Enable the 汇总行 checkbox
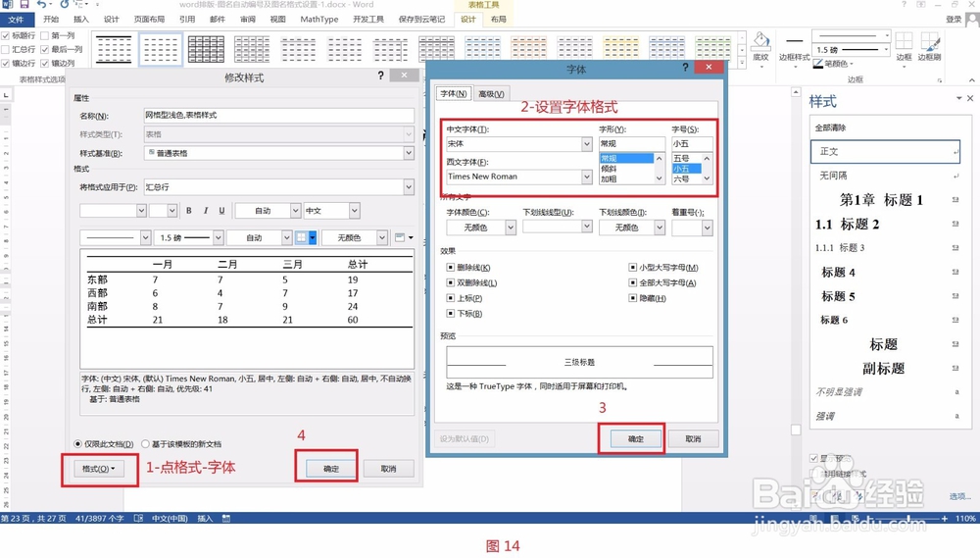The width and height of the screenshot is (980, 558). [6, 49]
